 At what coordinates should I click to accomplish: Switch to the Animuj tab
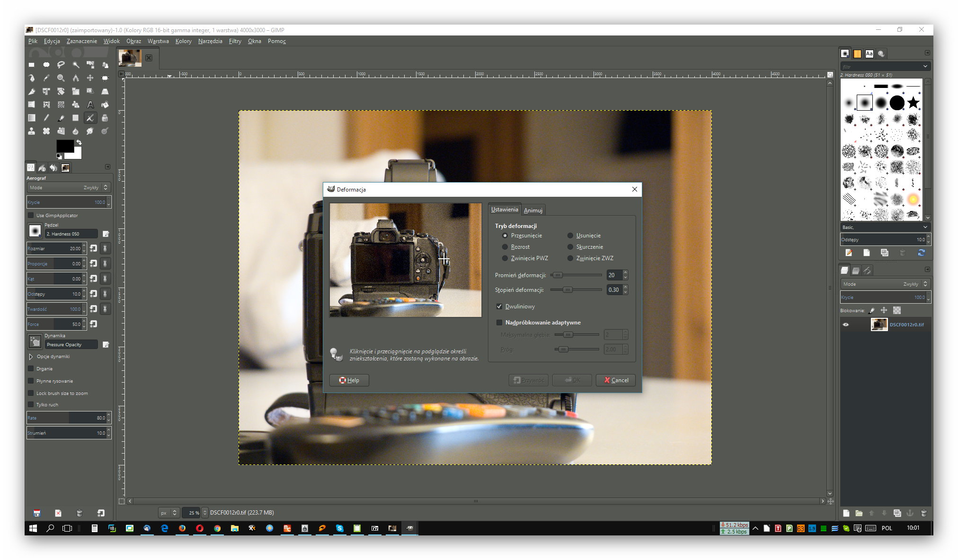[533, 210]
